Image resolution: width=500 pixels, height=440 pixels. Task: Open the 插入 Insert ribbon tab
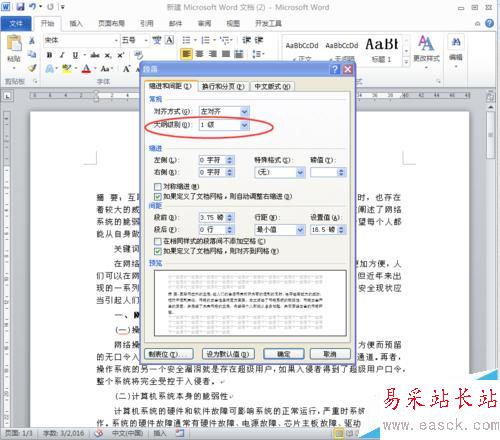pyautogui.click(x=76, y=23)
